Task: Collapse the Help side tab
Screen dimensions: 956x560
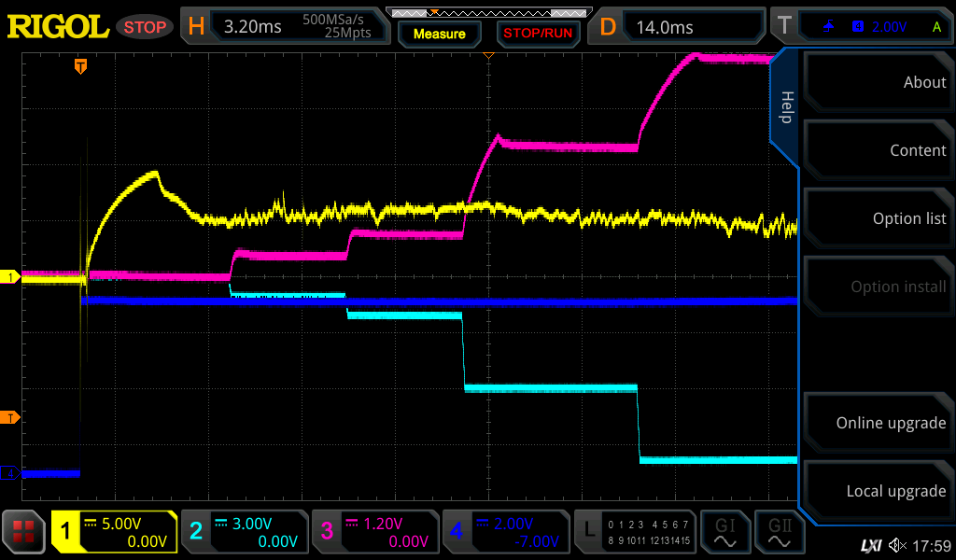Action: (x=785, y=107)
